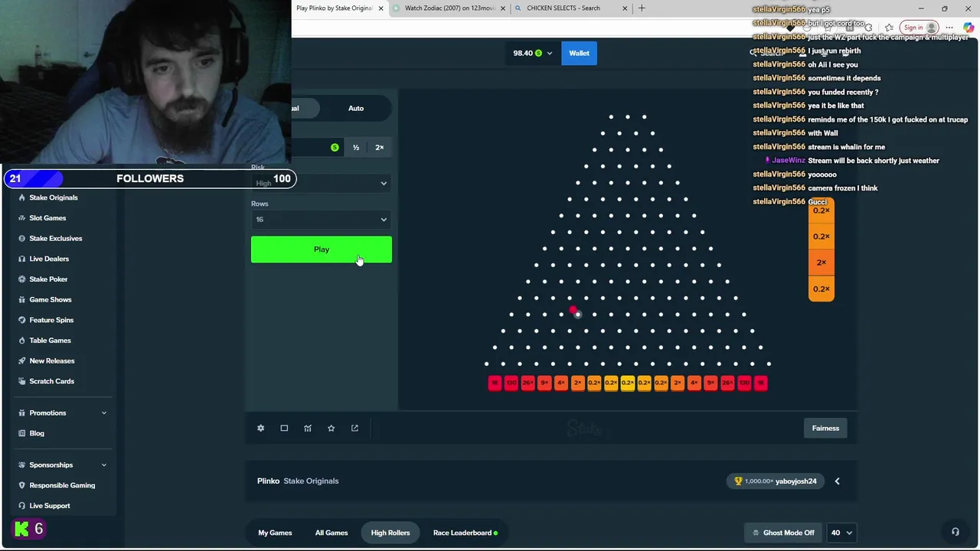
Task: Click the Stake Originals sidebar icon
Action: pyautogui.click(x=21, y=197)
